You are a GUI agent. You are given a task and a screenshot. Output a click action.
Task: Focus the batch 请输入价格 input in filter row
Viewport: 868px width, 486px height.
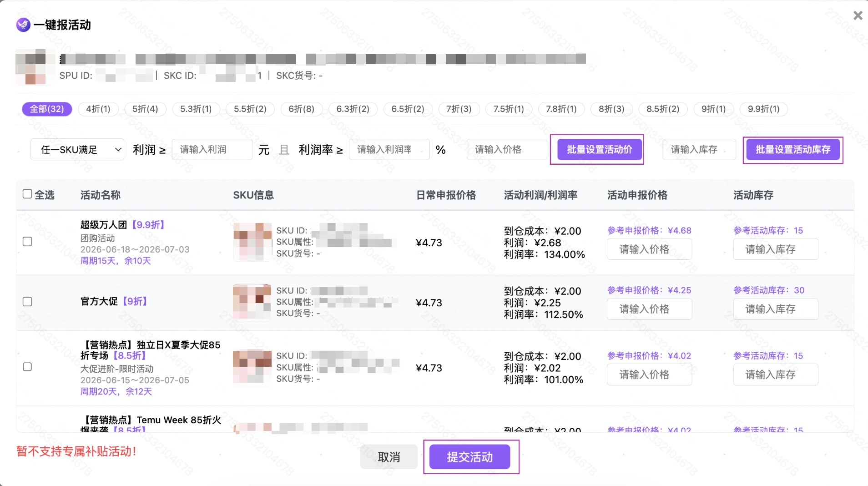(x=507, y=150)
